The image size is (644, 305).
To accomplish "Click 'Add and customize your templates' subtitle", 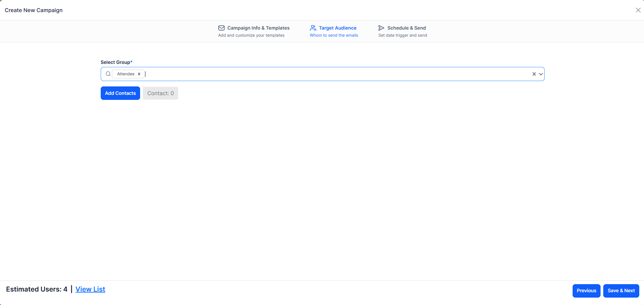I will [x=251, y=35].
